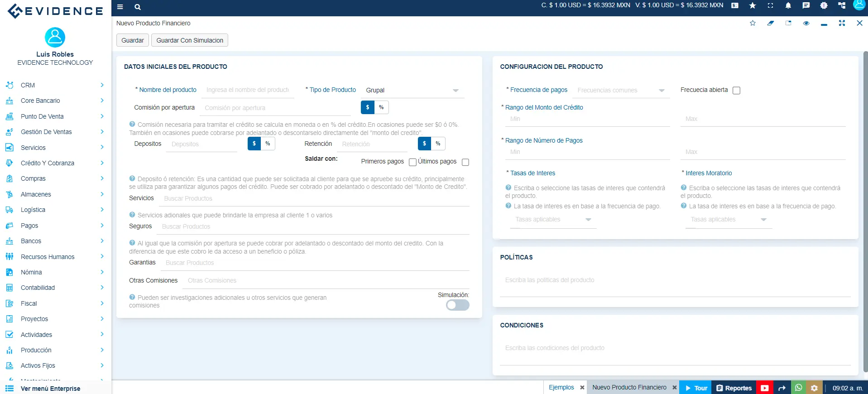
Task: Click the eraser icon to clear form
Action: coord(770,23)
